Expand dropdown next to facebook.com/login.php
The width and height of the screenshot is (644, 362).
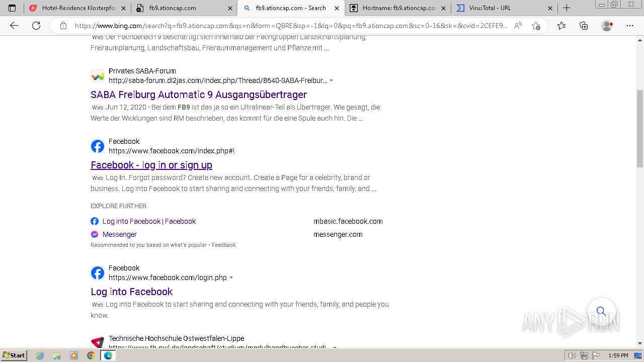231,278
